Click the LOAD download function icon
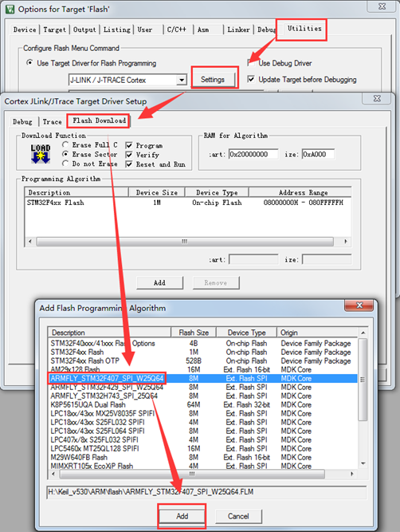Viewport: 400px width, 532px height. point(41,154)
